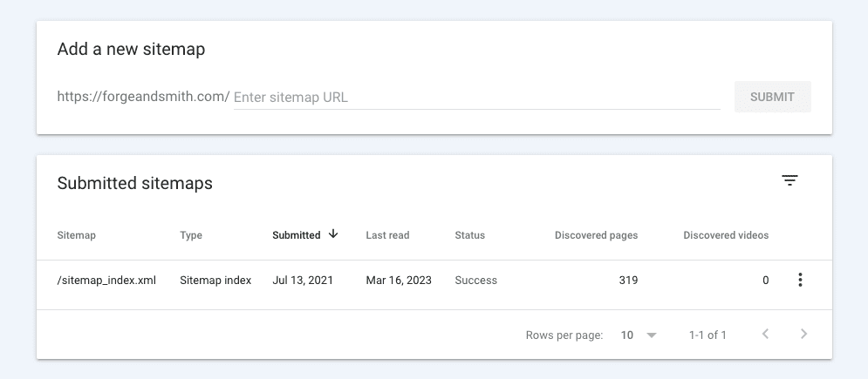The height and width of the screenshot is (379, 868).
Task: Open the three-dot menu for sitemap_index.xml
Action: point(800,281)
